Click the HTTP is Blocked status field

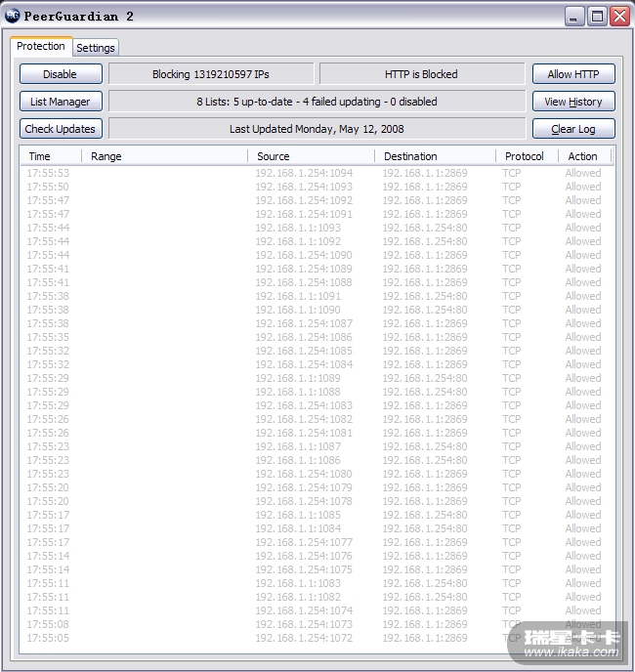point(422,74)
